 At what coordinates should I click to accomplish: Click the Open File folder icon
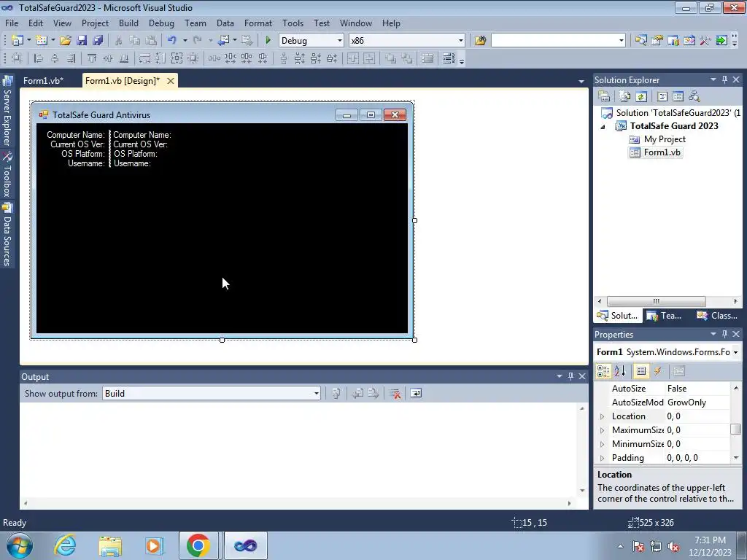pyautogui.click(x=65, y=41)
